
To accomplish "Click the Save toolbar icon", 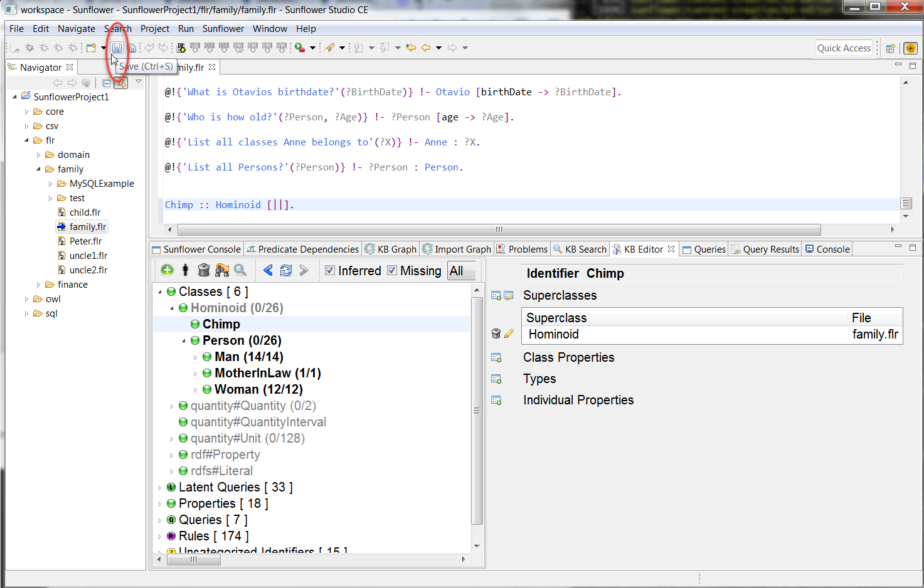I will click(117, 48).
